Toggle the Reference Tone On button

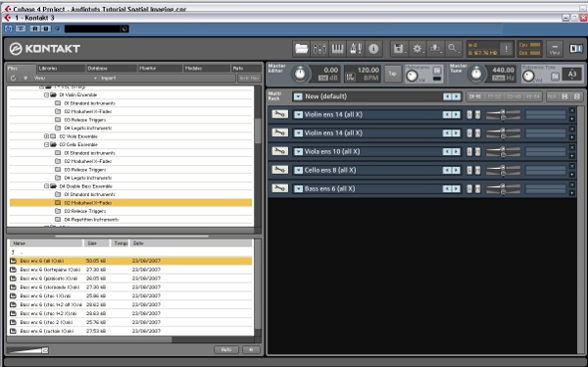point(556,77)
